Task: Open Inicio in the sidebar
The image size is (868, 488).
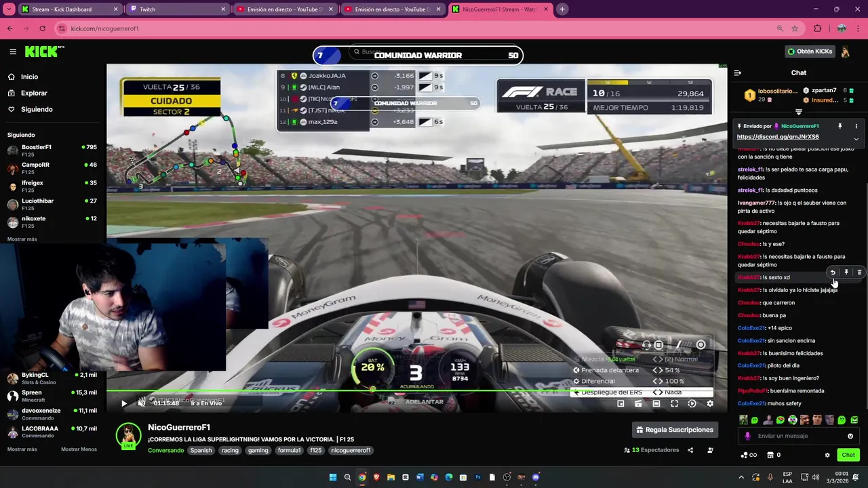Action: point(29,77)
